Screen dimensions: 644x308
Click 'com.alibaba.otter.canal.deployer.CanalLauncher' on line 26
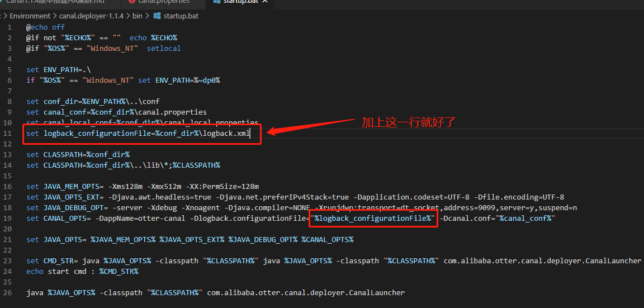point(306,292)
